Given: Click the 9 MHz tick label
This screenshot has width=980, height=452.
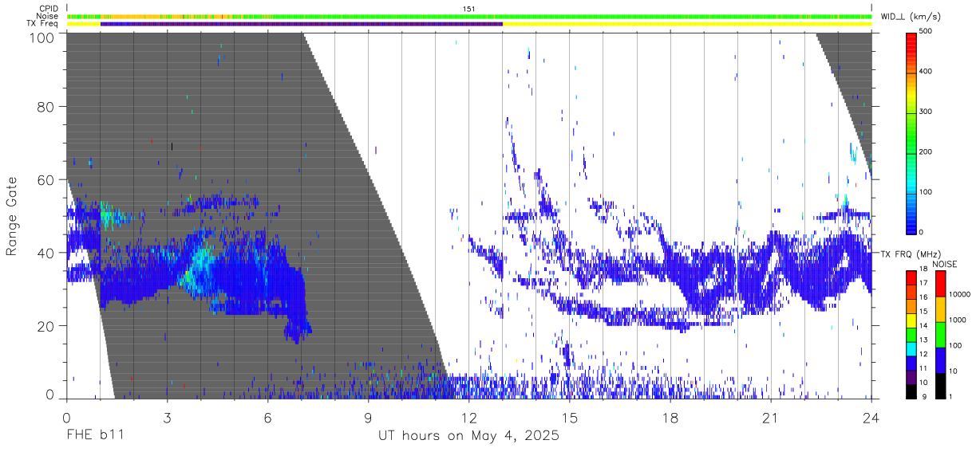Looking at the screenshot, I should 923,396.
